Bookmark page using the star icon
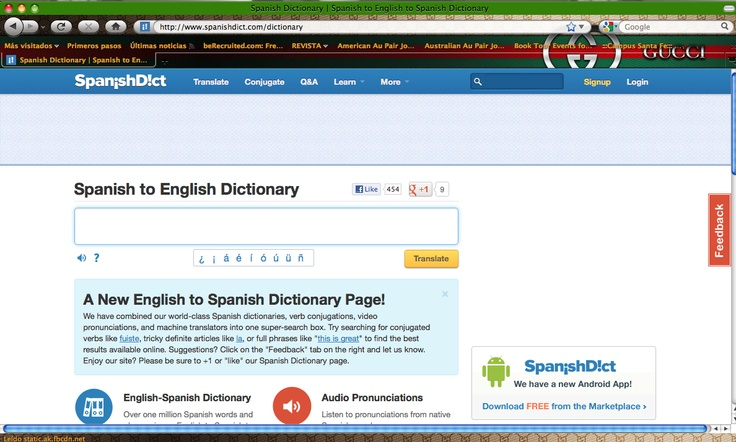 point(572,27)
